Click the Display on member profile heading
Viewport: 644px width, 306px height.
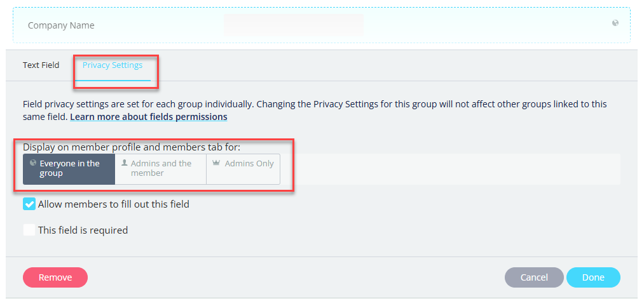point(132,147)
